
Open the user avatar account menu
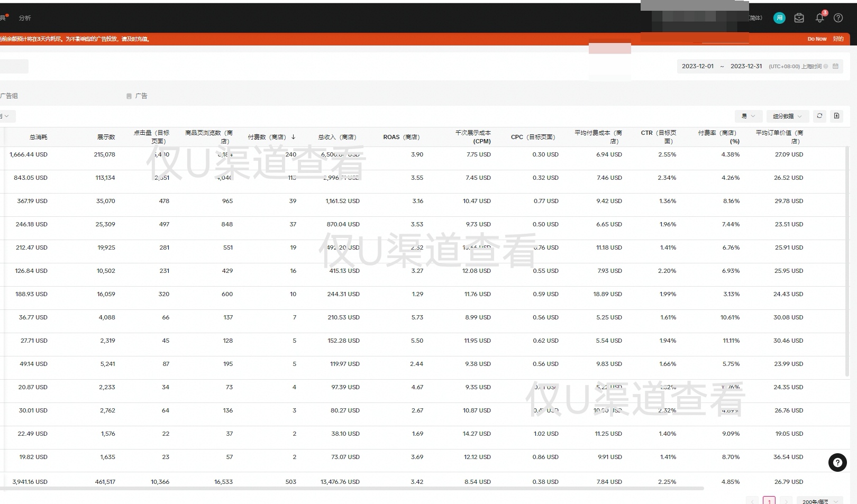779,18
